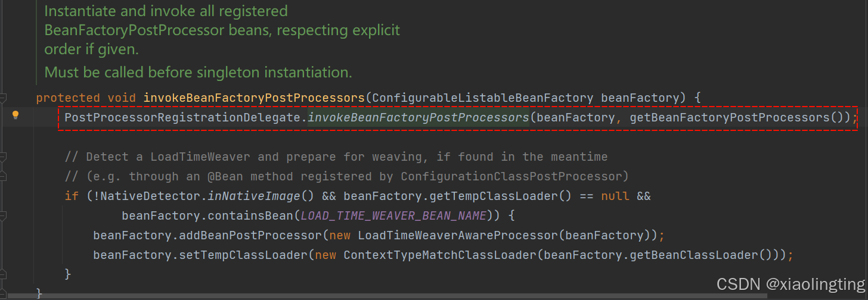Click the LOAD_TIME_WEAVER_BEAN_NAME constant
This screenshot has height=300, width=868.
[x=394, y=215]
